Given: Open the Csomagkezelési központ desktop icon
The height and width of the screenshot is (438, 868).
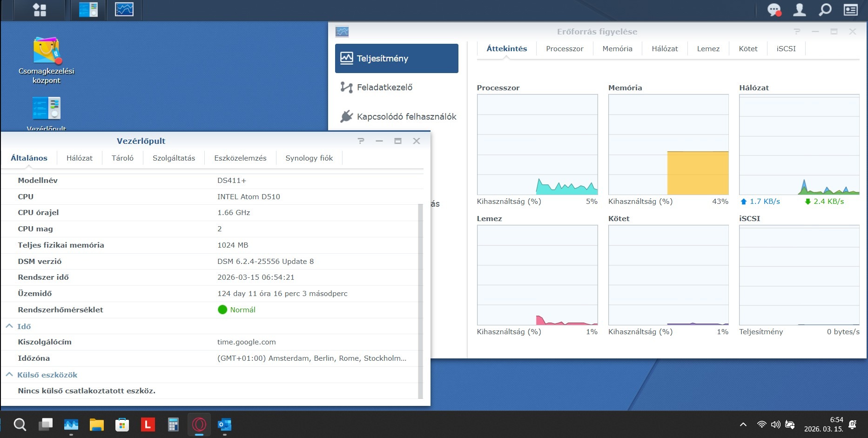Looking at the screenshot, I should tap(47, 50).
